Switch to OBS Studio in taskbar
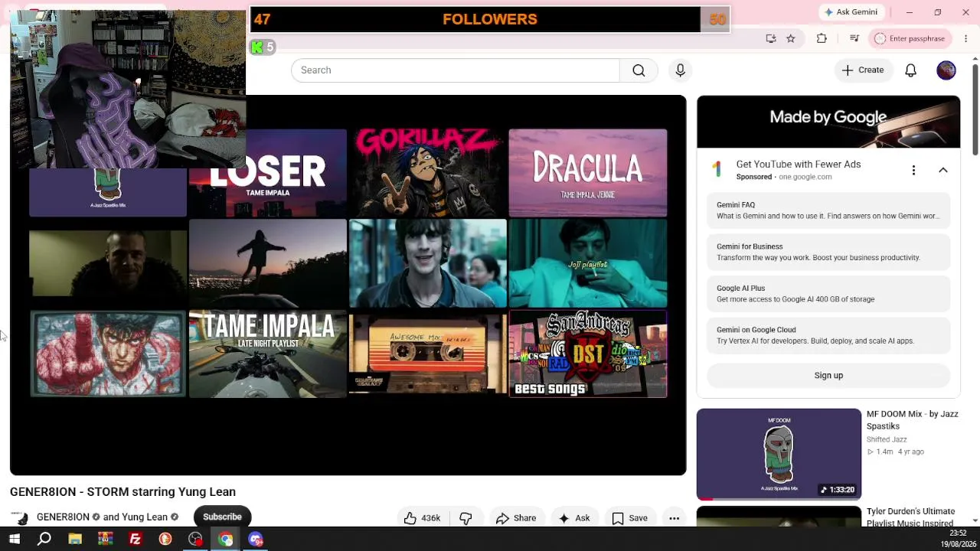This screenshot has height=551, width=980. [x=195, y=540]
